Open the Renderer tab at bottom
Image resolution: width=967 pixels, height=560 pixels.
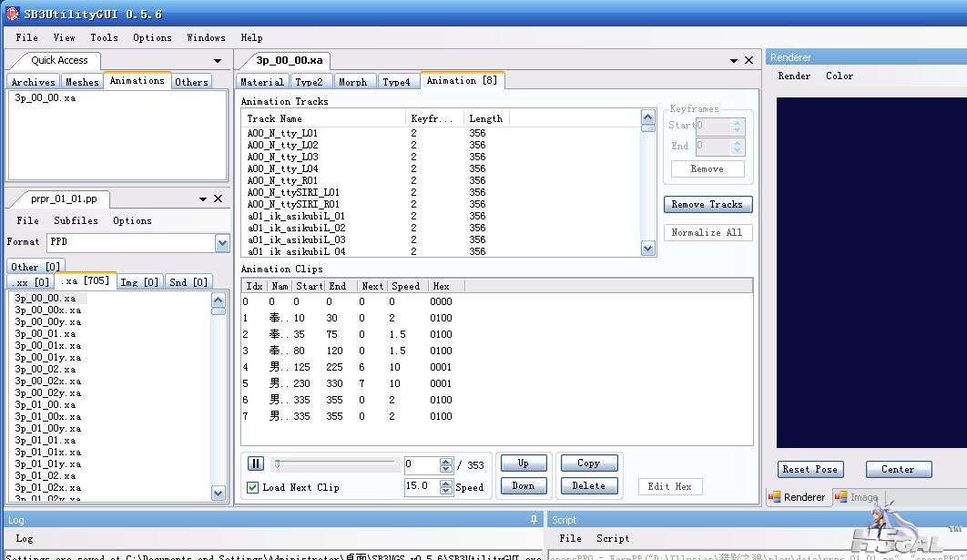click(x=797, y=497)
